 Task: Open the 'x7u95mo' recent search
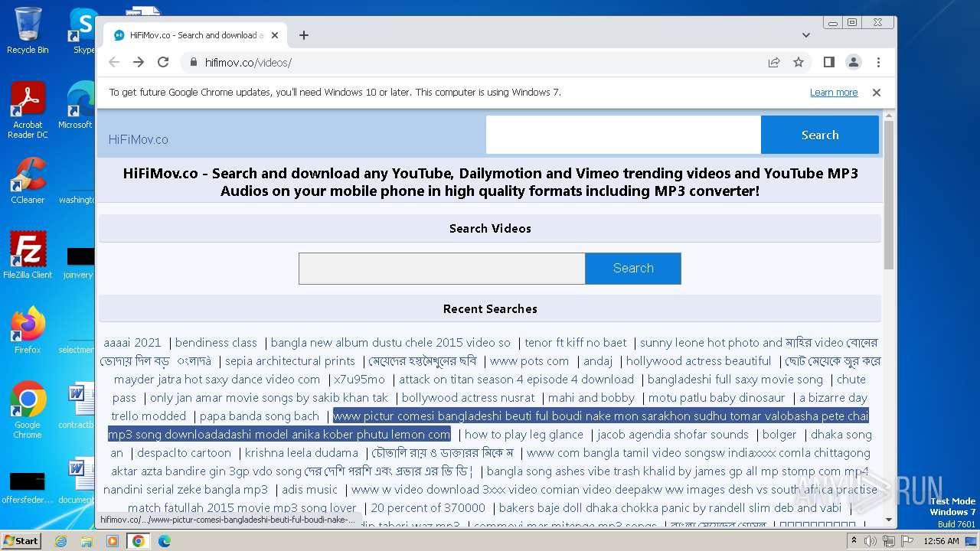[359, 380]
